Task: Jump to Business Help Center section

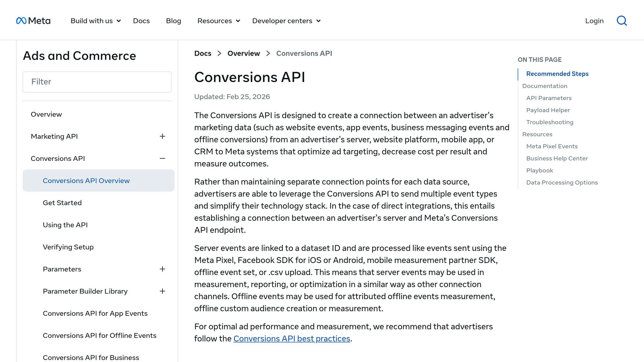Action: pyautogui.click(x=557, y=159)
